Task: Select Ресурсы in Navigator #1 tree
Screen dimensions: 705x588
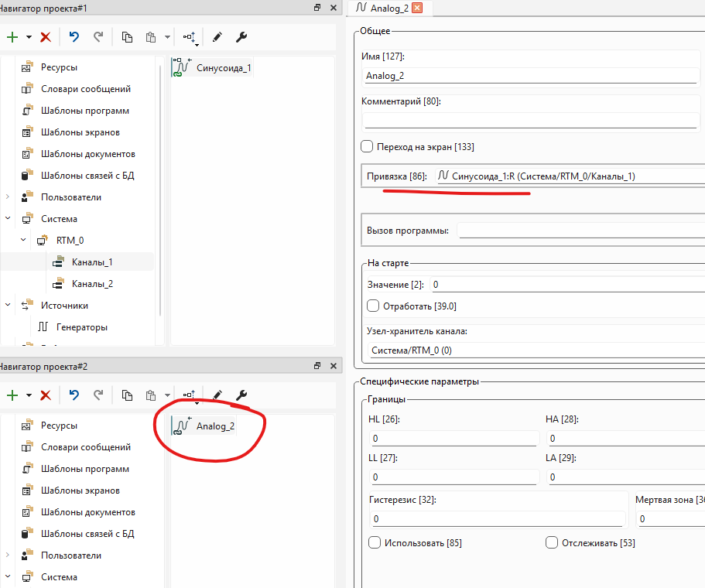Action: [x=59, y=67]
